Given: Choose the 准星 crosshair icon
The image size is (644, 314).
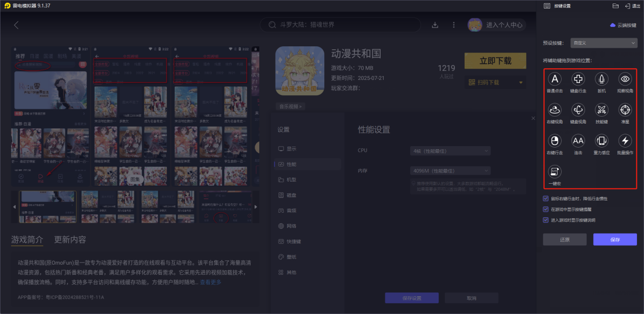Looking at the screenshot, I should click(x=625, y=110).
